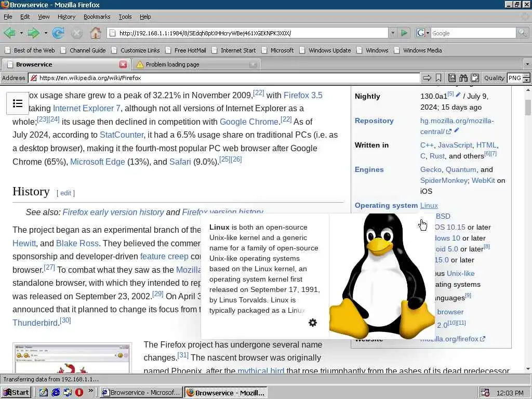This screenshot has height=399, width=532.
Task: Reload the page with the Refresh icon
Action: [x=58, y=33]
